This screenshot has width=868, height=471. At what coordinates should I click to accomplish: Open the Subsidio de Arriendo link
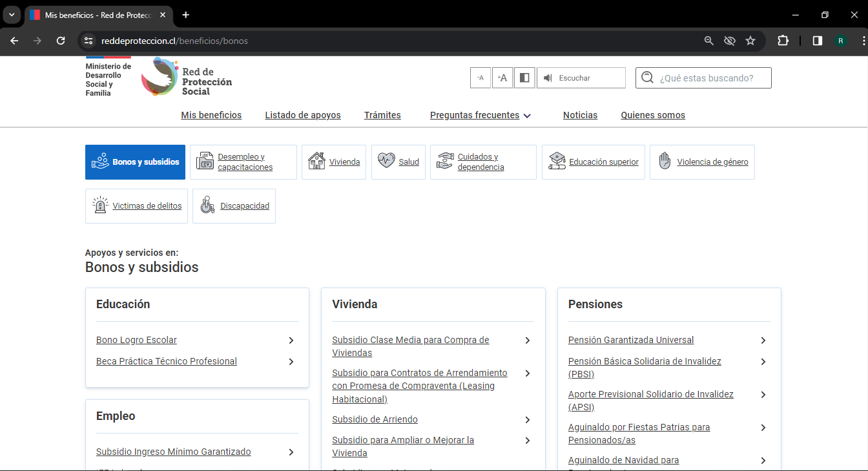[x=375, y=419]
